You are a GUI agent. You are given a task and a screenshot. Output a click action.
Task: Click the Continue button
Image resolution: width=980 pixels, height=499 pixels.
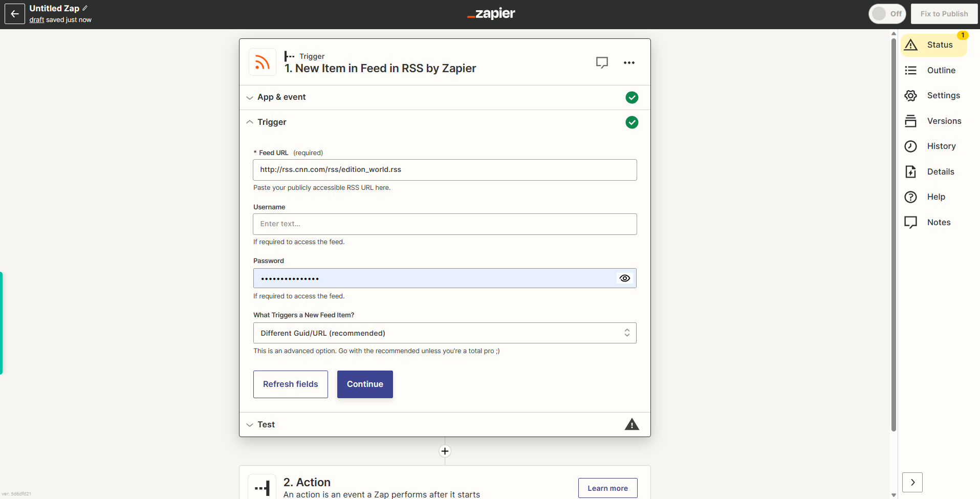coord(365,384)
